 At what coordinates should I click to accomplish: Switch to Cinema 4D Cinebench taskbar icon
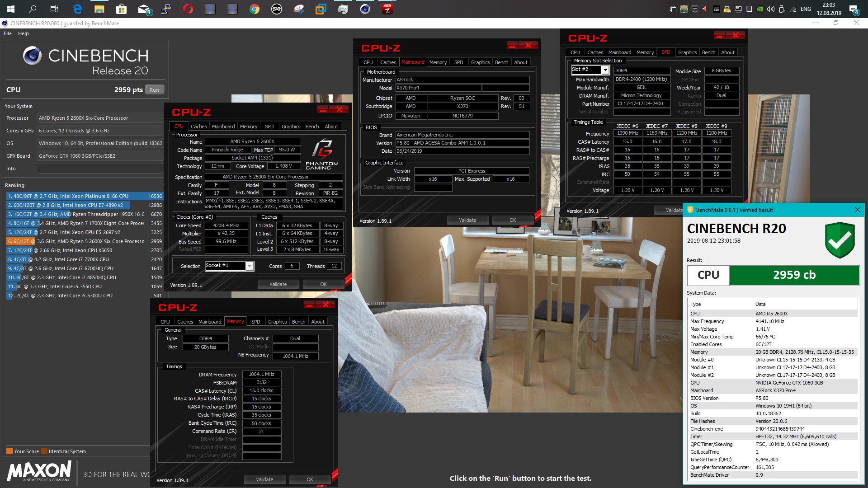[x=365, y=9]
